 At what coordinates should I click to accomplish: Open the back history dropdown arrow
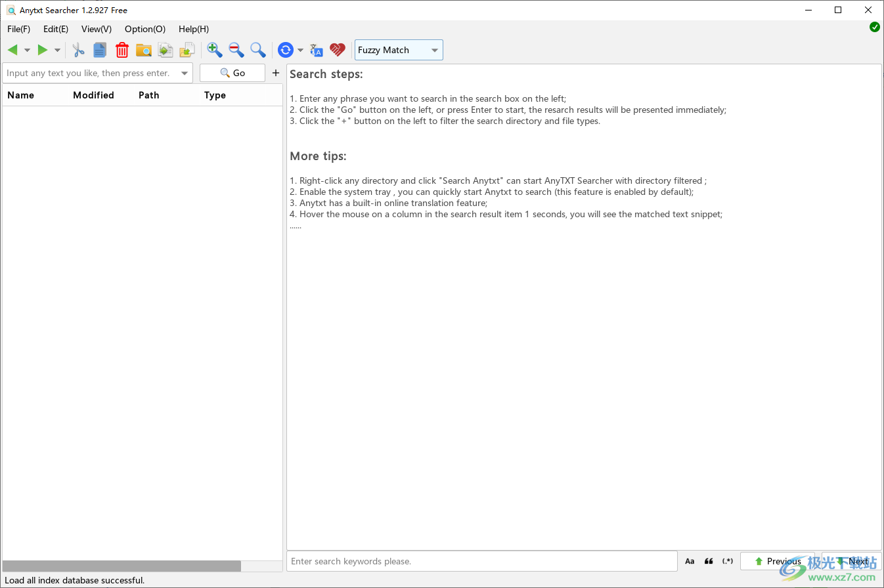27,51
